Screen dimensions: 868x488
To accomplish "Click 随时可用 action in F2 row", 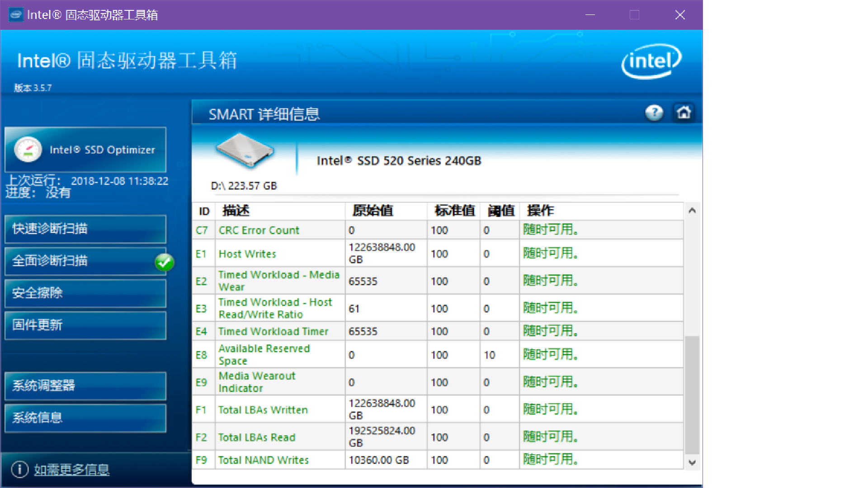I will click(551, 437).
